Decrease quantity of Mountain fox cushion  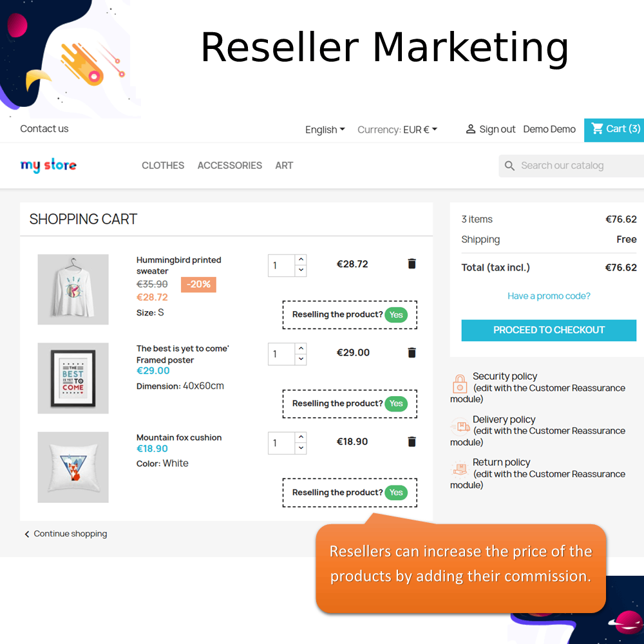point(301,448)
